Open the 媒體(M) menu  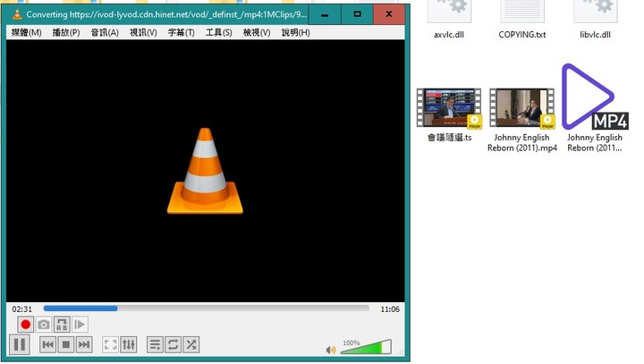coord(26,32)
